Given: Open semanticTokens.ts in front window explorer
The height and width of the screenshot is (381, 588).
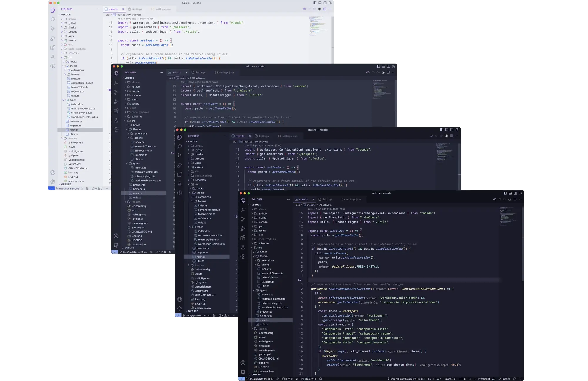Looking at the screenshot, I should pos(270,273).
